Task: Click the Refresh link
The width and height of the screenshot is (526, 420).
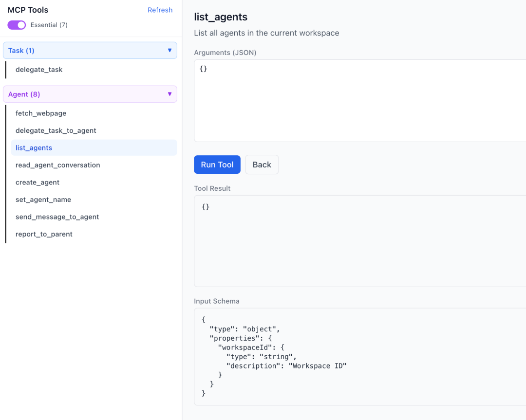Action: point(160,10)
